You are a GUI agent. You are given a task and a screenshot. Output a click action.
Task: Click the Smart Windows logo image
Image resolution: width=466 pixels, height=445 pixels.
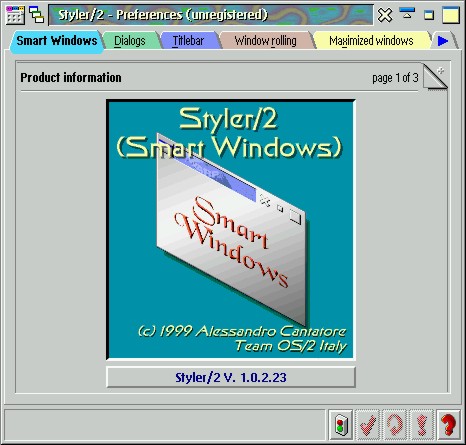click(x=231, y=229)
